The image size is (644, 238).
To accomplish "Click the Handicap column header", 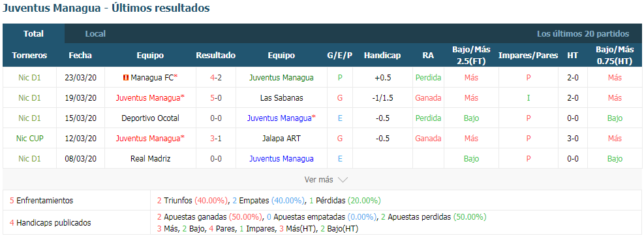I will 382,55.
